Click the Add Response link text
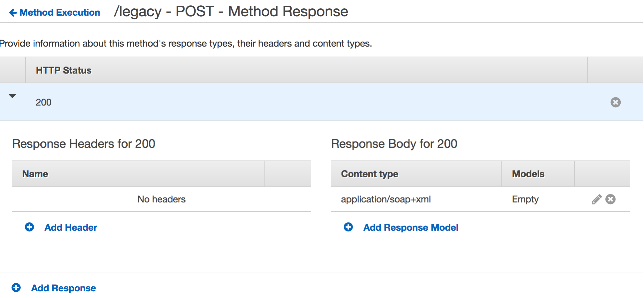Screen dimensions: 644x298 63,288
